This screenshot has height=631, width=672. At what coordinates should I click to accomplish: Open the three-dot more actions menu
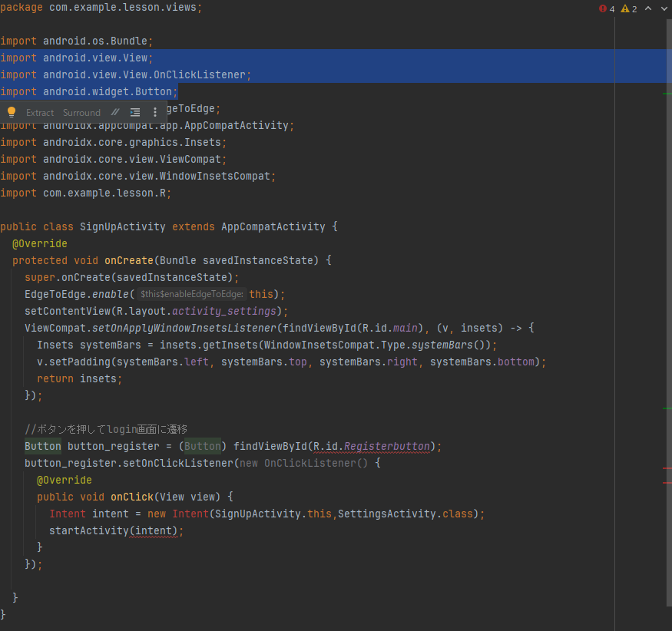click(155, 112)
